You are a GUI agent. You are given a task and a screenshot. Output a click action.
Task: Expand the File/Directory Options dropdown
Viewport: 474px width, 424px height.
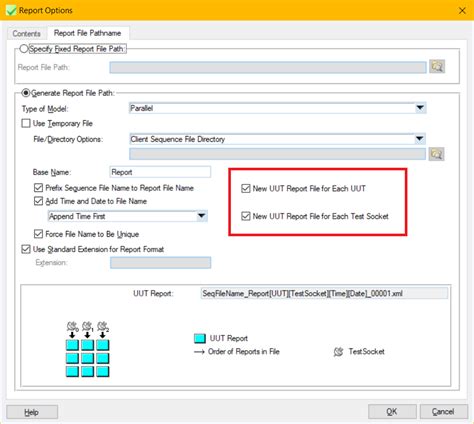pos(419,139)
